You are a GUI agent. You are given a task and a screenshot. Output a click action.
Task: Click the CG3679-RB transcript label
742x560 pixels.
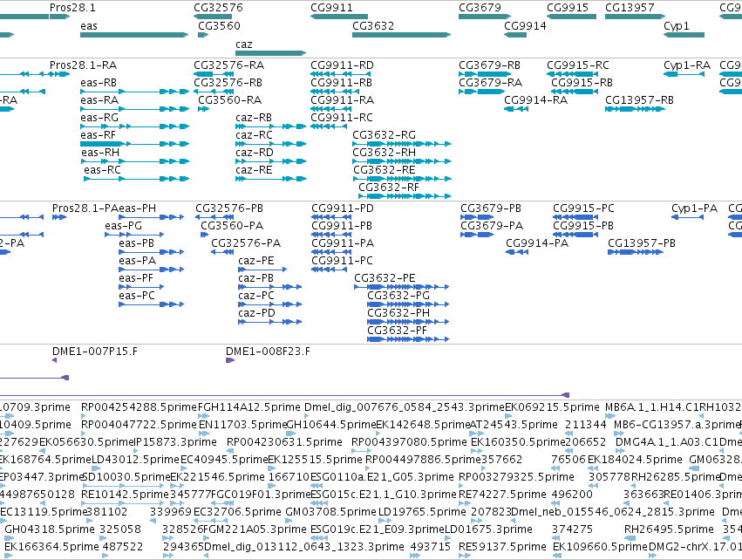pyautogui.click(x=489, y=65)
